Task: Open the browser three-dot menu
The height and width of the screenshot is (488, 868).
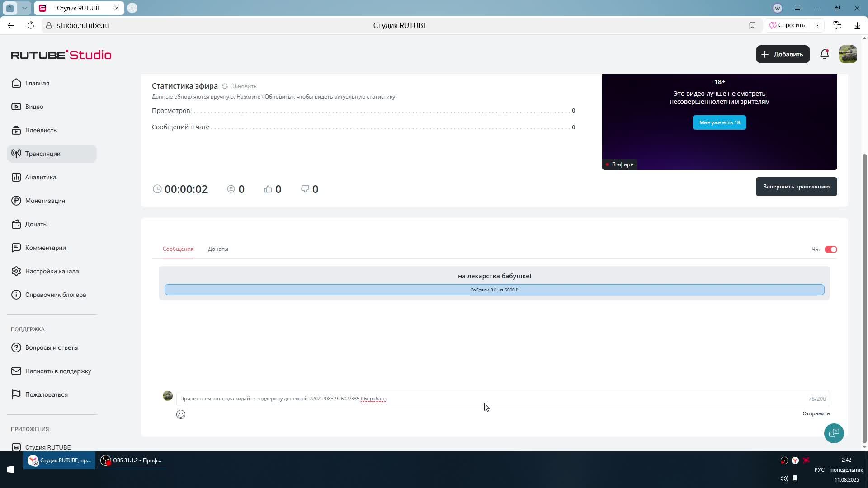Action: [x=817, y=25]
